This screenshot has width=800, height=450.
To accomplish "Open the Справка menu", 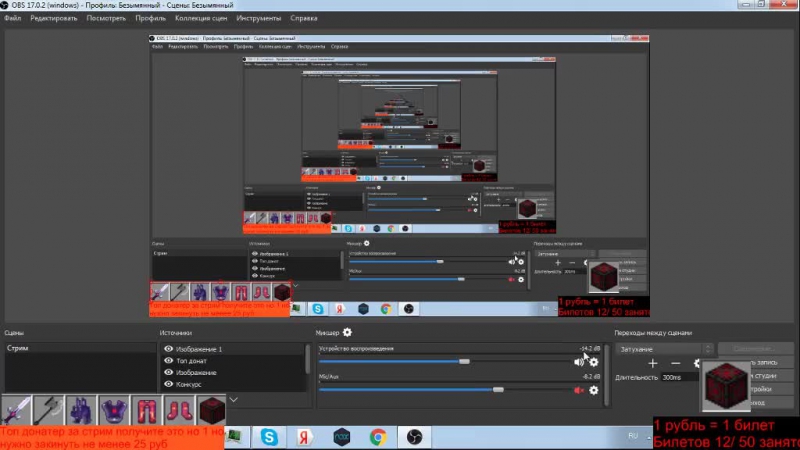I will tap(304, 18).
